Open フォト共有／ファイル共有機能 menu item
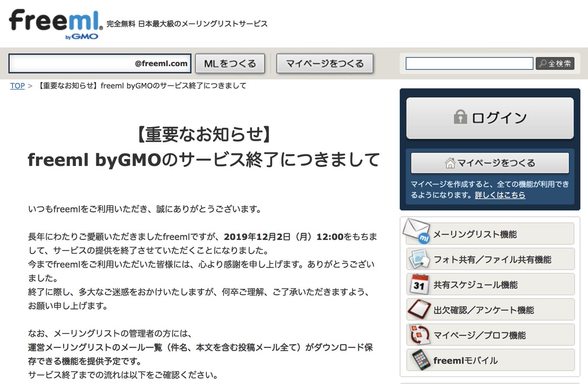The width and height of the screenshot is (588, 384). pos(490,259)
